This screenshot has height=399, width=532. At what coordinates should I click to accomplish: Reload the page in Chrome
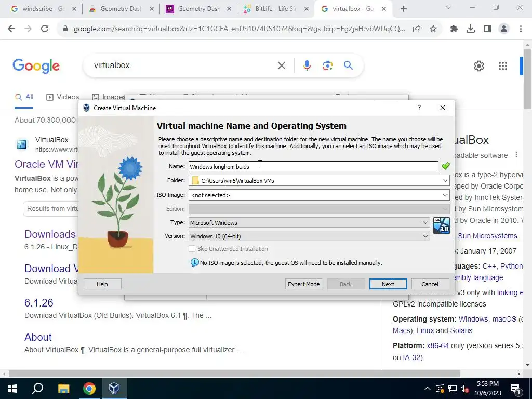[x=45, y=29]
